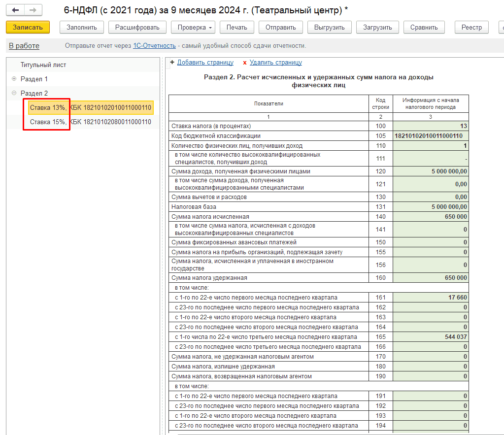This screenshot has width=504, height=435.
Task: Click the tax rate value in row 100
Action: click(431, 126)
